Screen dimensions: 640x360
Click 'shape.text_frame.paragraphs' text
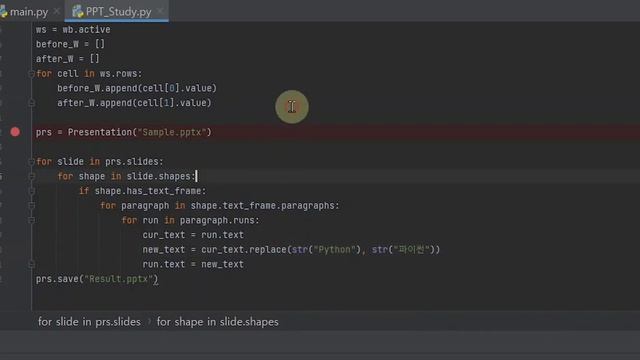[x=262, y=206]
